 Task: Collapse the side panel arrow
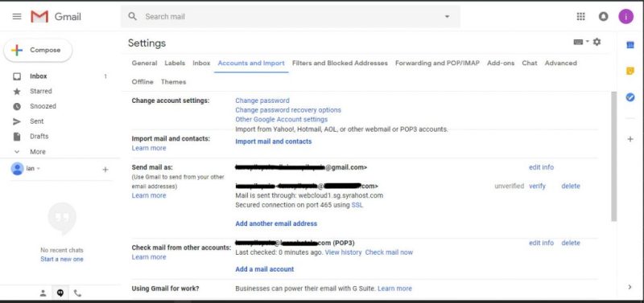point(630,287)
